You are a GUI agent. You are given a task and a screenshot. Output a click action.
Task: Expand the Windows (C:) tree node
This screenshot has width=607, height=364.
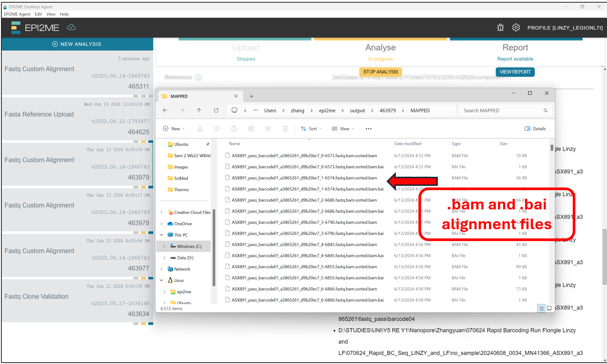point(164,246)
